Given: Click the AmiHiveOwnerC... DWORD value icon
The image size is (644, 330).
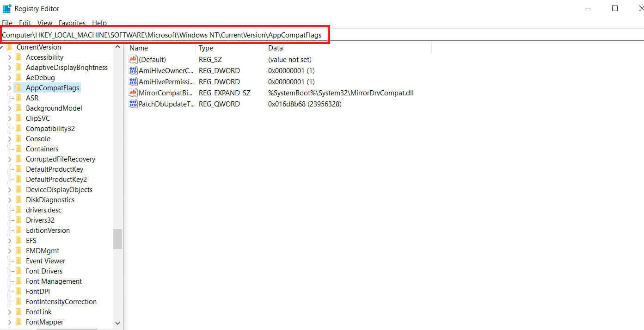Looking at the screenshot, I should point(133,70).
